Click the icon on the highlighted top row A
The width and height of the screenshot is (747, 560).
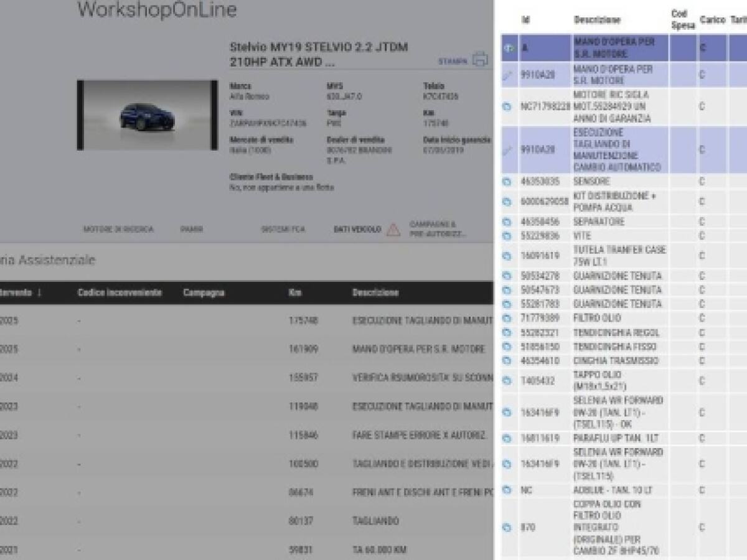pyautogui.click(x=507, y=49)
